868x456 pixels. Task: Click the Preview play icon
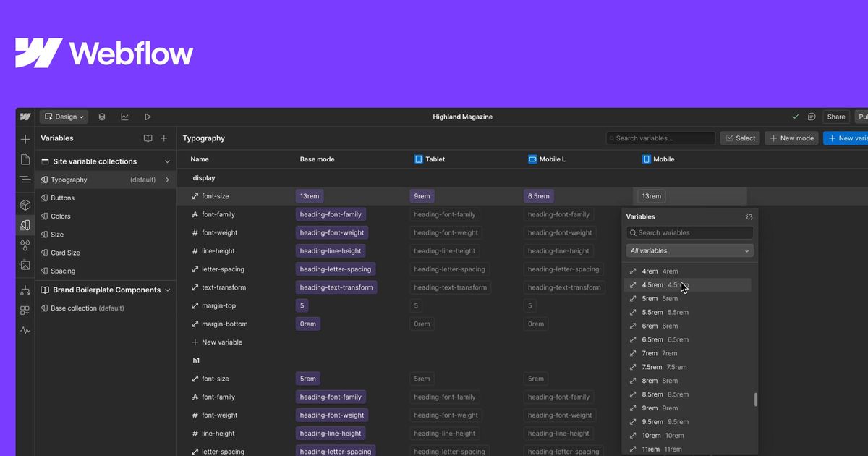click(x=148, y=117)
